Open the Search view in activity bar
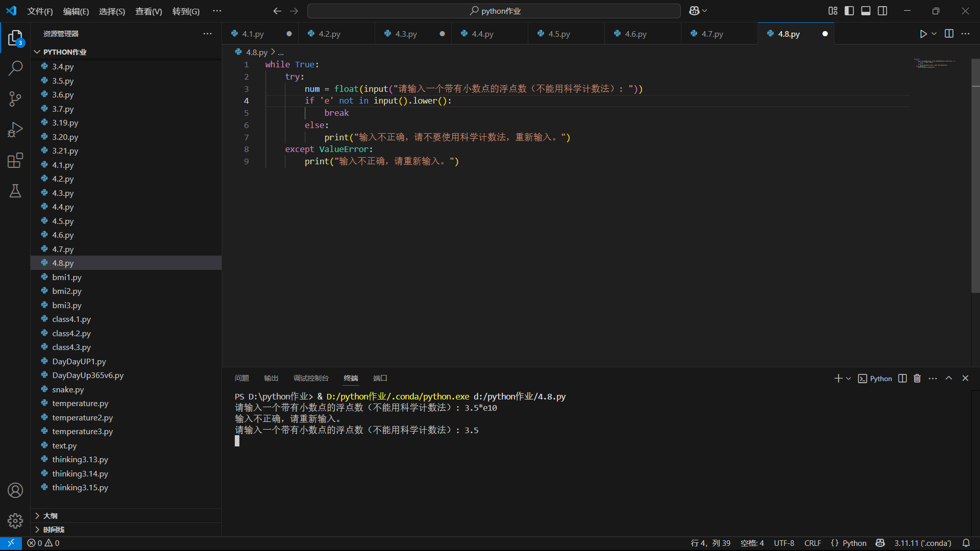The width and height of the screenshot is (980, 551). (15, 68)
